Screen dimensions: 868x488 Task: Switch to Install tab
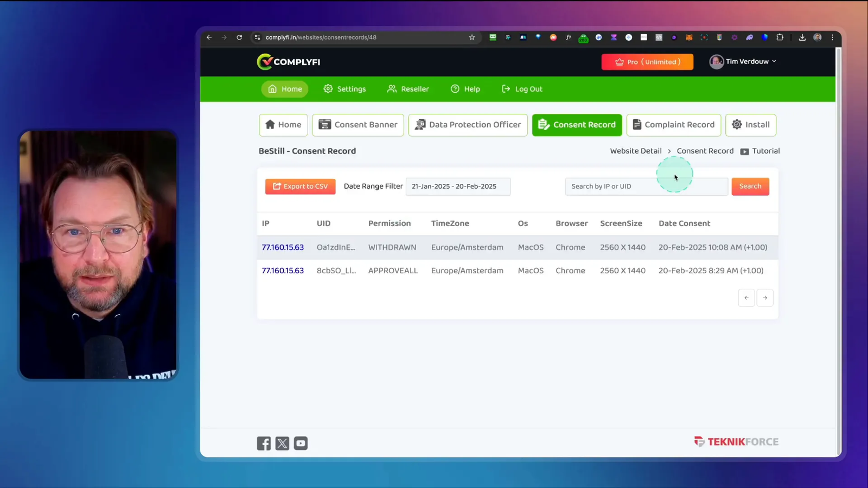751,125
